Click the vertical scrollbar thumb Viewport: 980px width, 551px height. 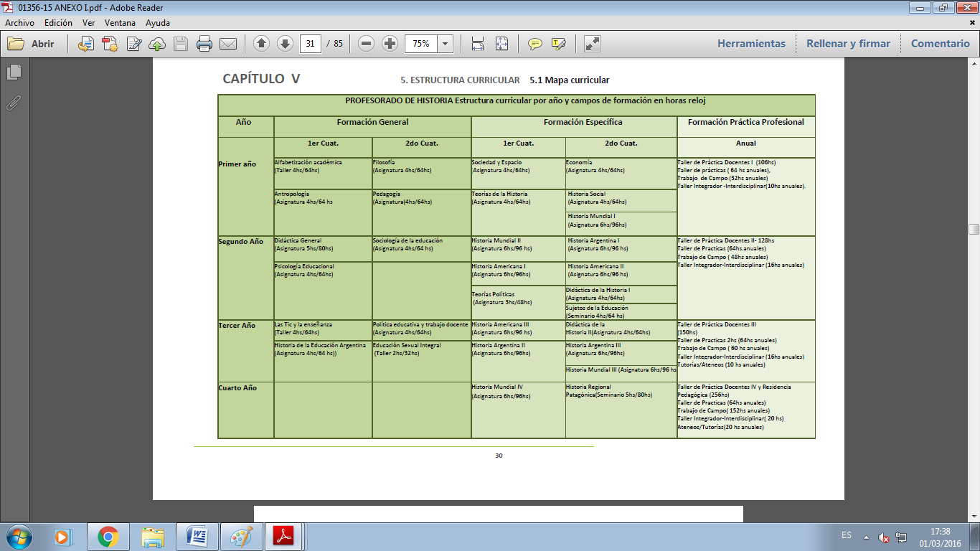974,230
